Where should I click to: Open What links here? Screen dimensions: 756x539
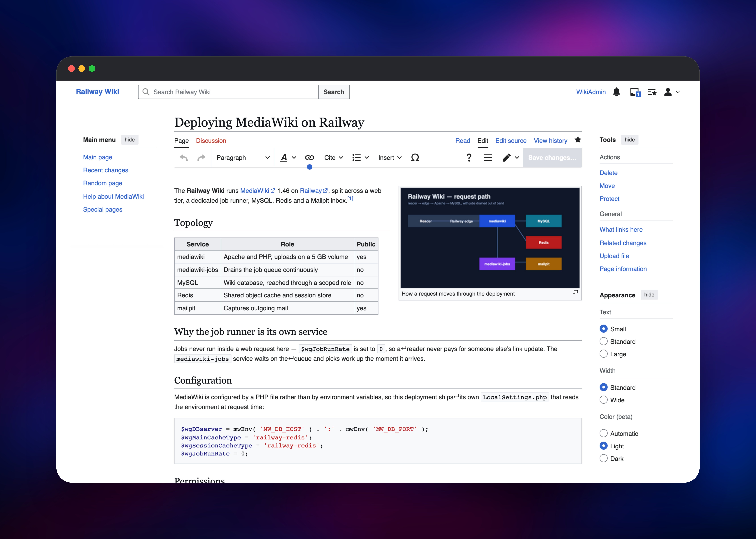621,230
